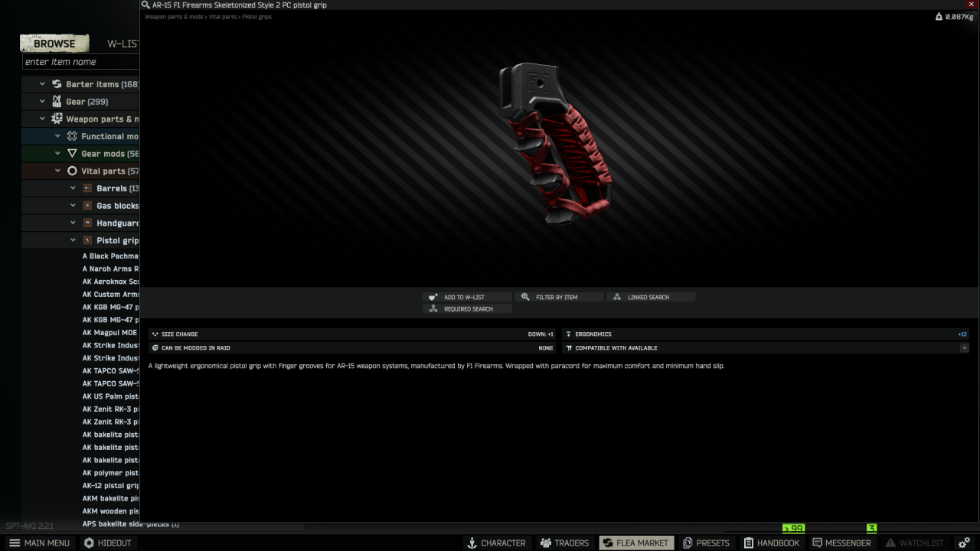Click the Gear category vest icon
The image size is (980, 551).
pos(57,101)
